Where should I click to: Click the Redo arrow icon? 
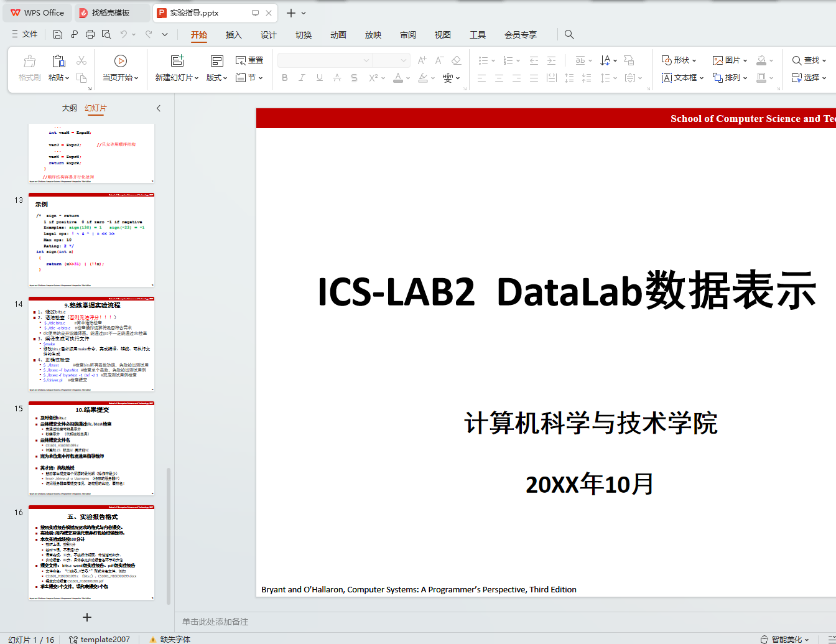click(x=149, y=34)
